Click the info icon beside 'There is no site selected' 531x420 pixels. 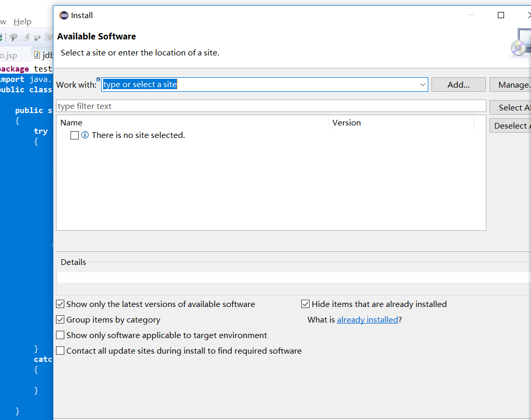pos(85,135)
